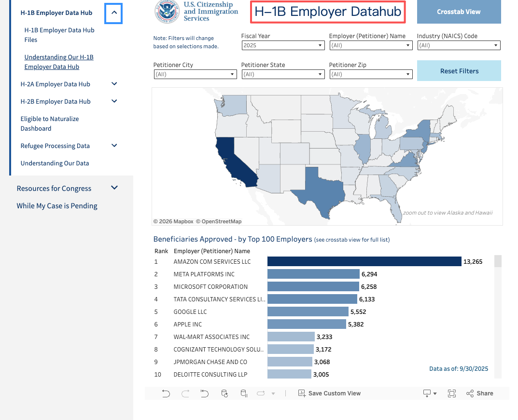Open the Fiscal Year dropdown
518x420 pixels.
[320, 45]
